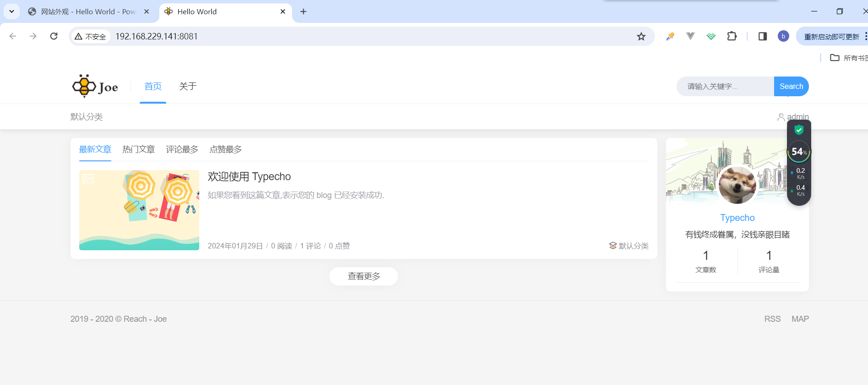Open the 首页 navigation item
Image resolution: width=868 pixels, height=385 pixels.
tap(153, 86)
